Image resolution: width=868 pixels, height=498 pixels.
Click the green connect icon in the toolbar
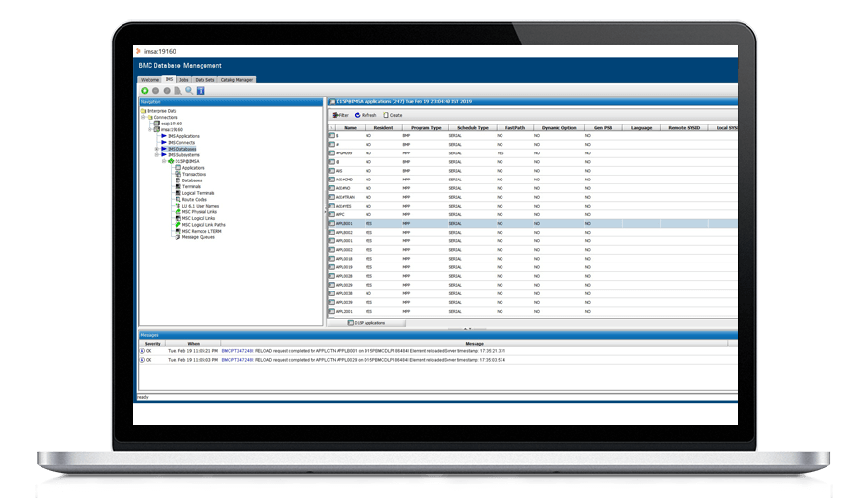(x=145, y=90)
